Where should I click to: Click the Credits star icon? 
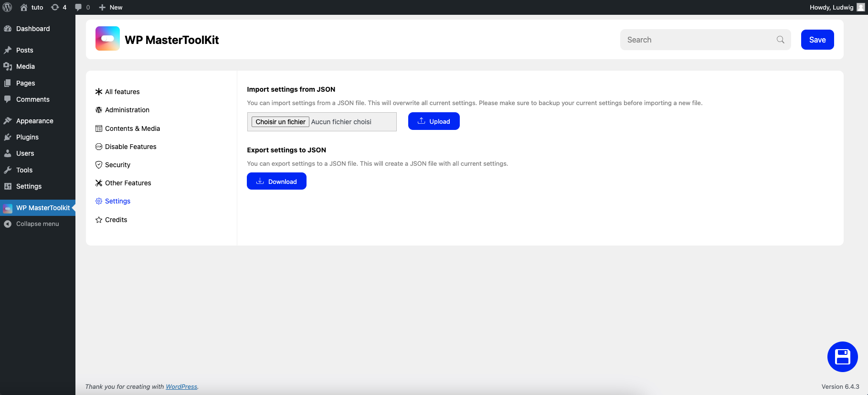pyautogui.click(x=99, y=220)
